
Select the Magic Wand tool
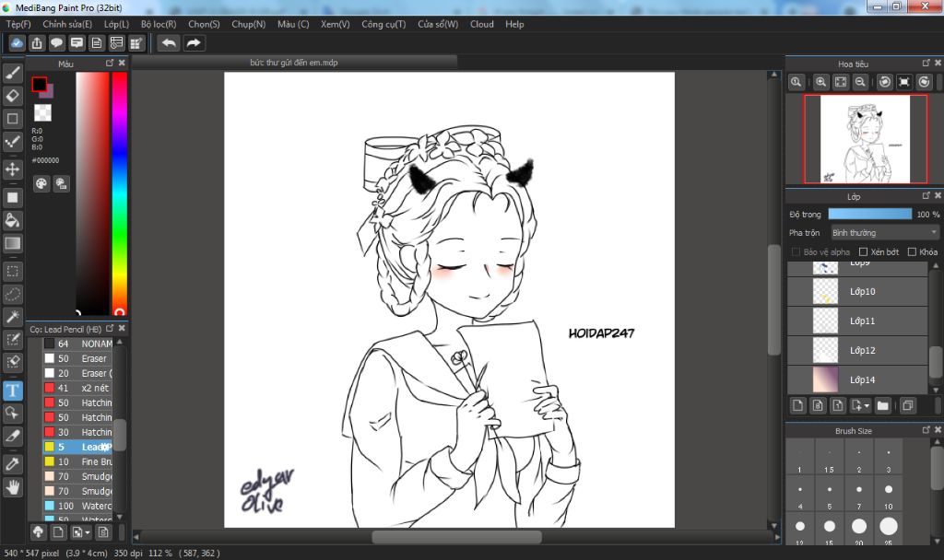point(13,317)
